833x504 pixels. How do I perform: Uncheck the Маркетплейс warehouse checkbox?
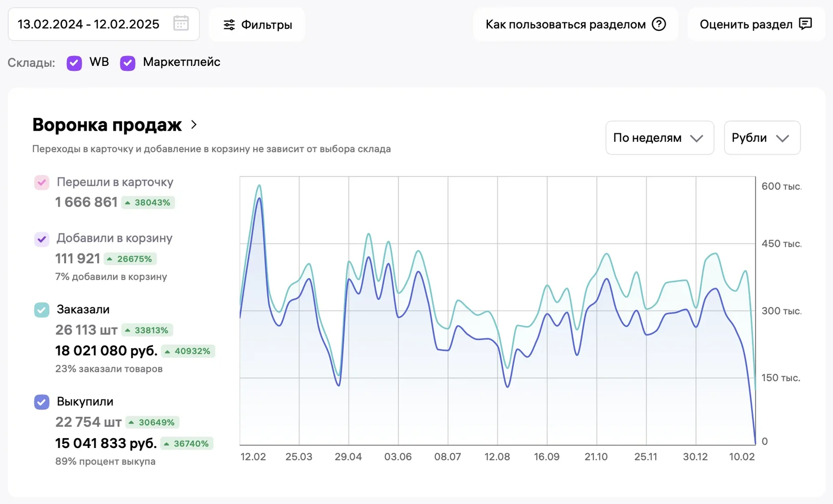tap(127, 63)
